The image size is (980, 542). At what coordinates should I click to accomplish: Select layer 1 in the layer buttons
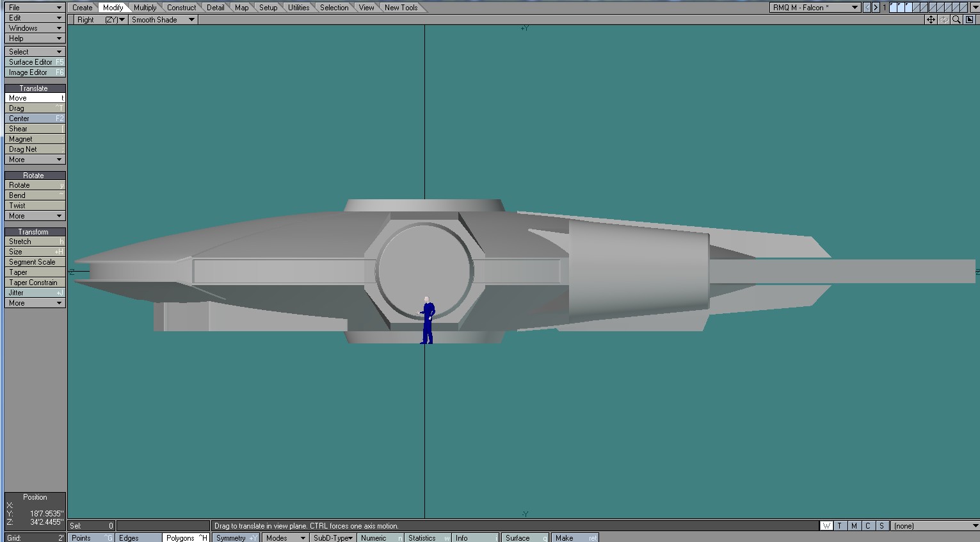click(894, 8)
